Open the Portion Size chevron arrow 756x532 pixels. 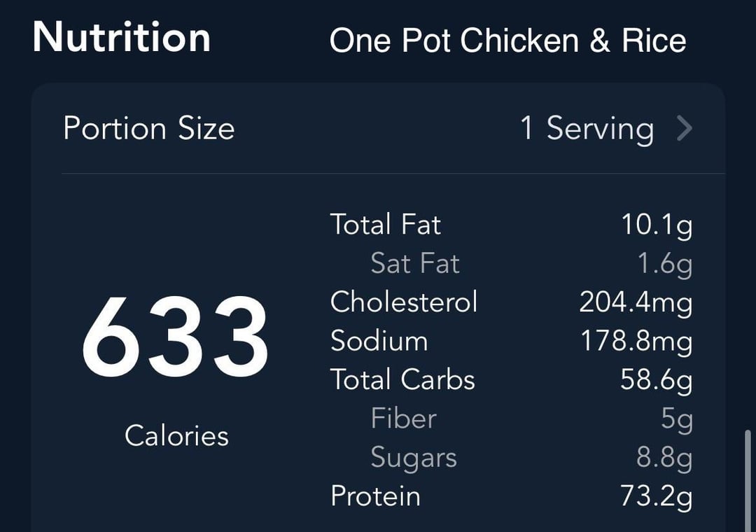pos(685,128)
